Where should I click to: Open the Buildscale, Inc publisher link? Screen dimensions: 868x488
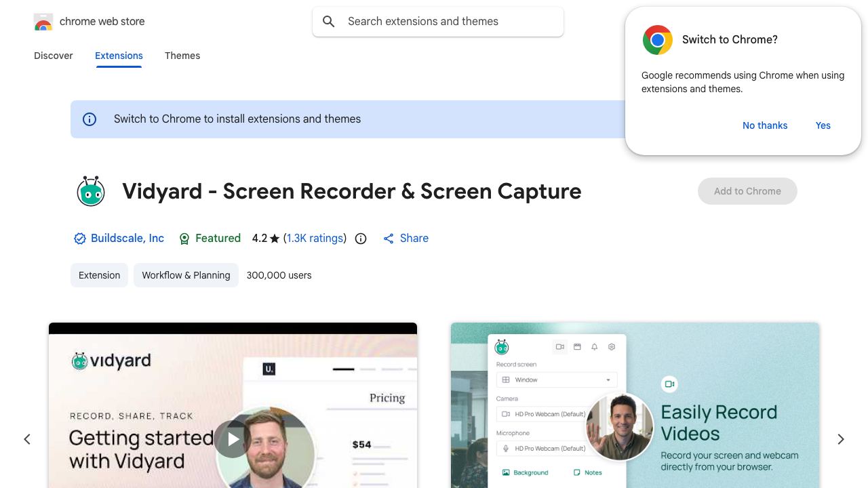pyautogui.click(x=127, y=239)
